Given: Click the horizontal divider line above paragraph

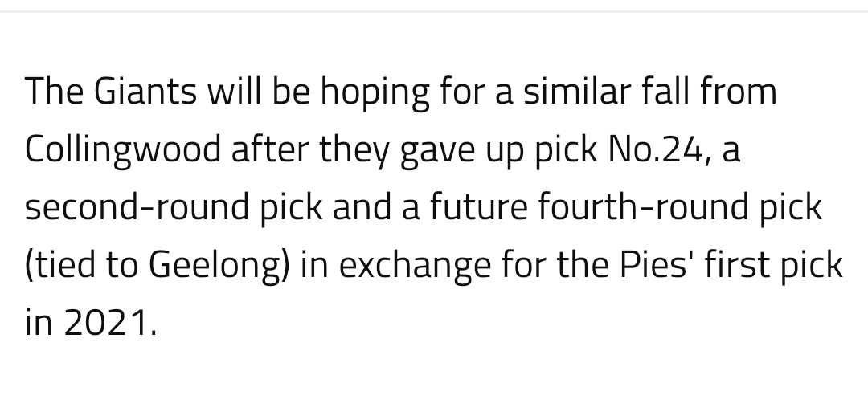Looking at the screenshot, I should tap(434, 11).
